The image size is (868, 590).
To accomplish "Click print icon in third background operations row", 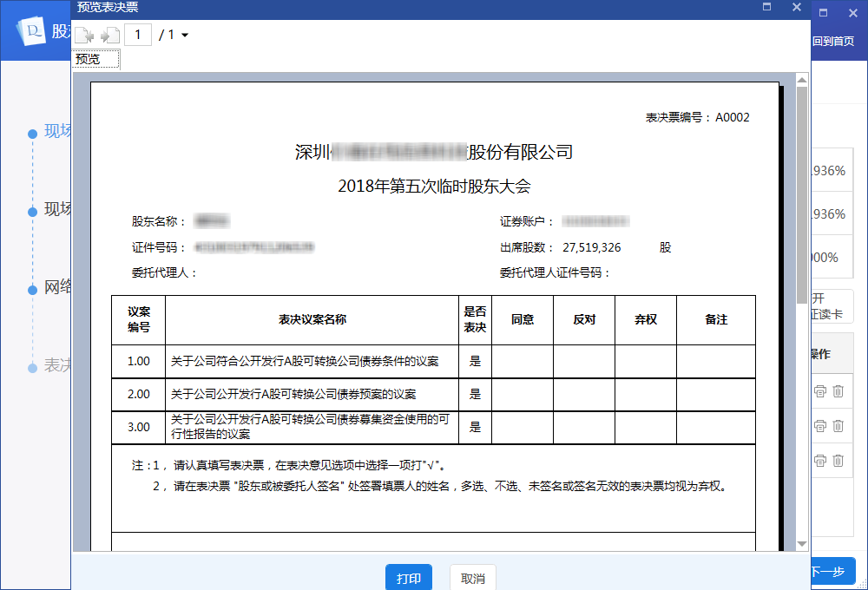I will click(820, 461).
